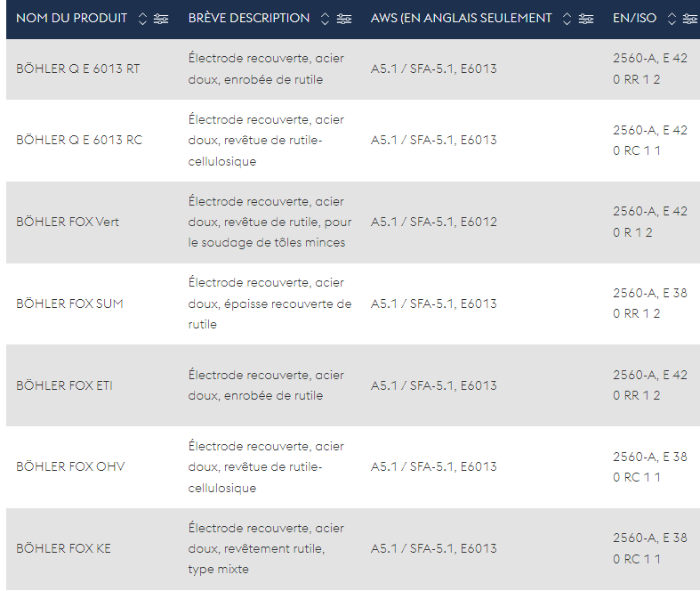Open filter icon for Brève description column
The height and width of the screenshot is (591, 700).
[x=343, y=19]
